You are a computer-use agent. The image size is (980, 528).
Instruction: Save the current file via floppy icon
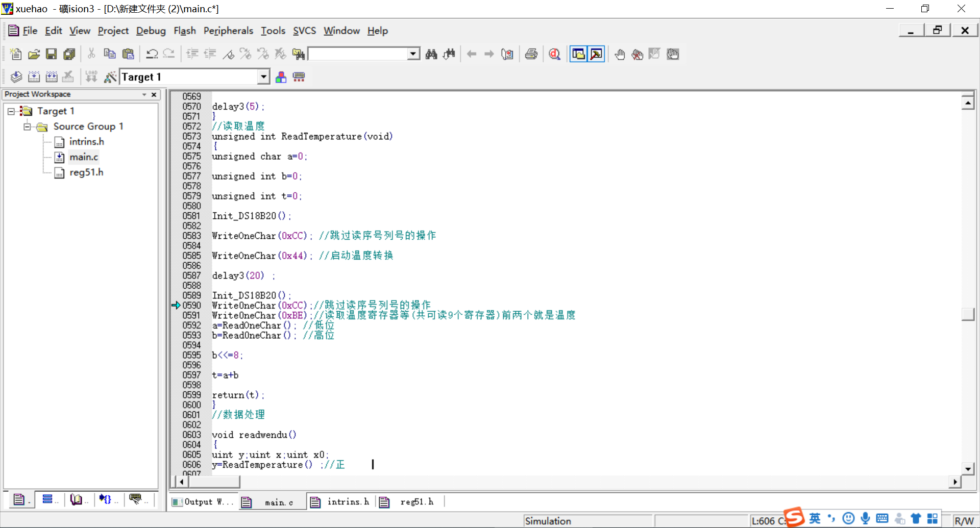[51, 54]
